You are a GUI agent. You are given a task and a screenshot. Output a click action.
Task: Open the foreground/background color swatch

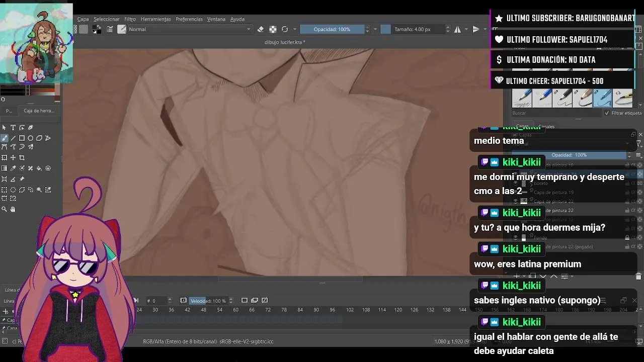coord(97,29)
